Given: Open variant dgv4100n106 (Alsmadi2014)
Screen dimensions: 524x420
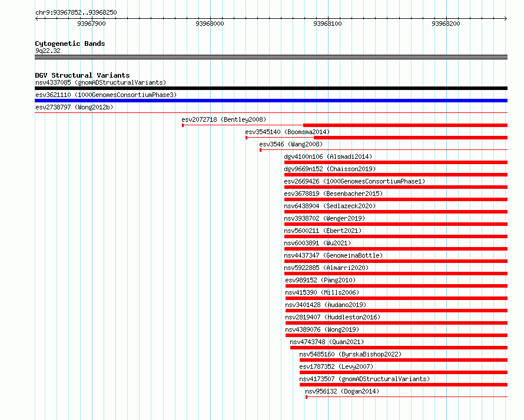Looking at the screenshot, I should tap(328, 156).
